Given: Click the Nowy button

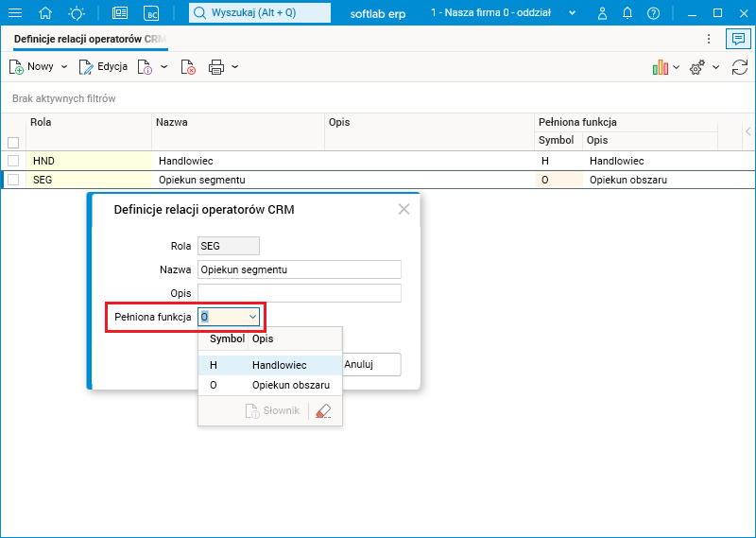Looking at the screenshot, I should (x=31, y=67).
